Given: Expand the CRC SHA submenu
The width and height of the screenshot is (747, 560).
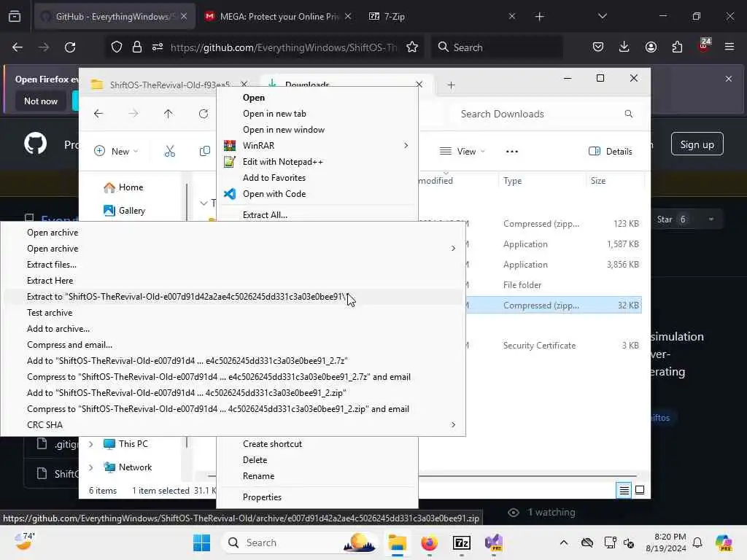Looking at the screenshot, I should [x=453, y=425].
